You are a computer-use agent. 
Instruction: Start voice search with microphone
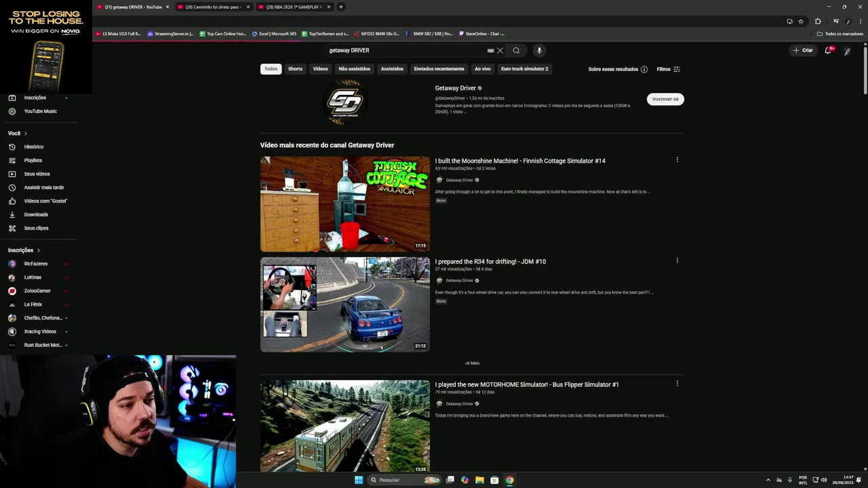pyautogui.click(x=539, y=50)
